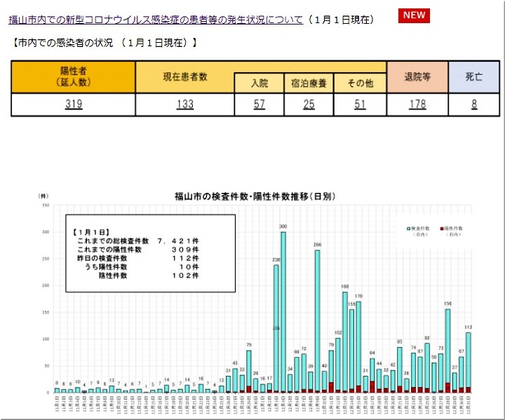Click the 8 deaths count link
The image size is (505, 420).
473,104
